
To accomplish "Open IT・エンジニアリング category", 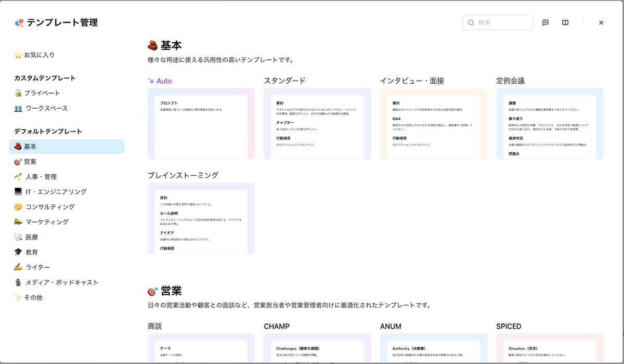I will point(67,192).
